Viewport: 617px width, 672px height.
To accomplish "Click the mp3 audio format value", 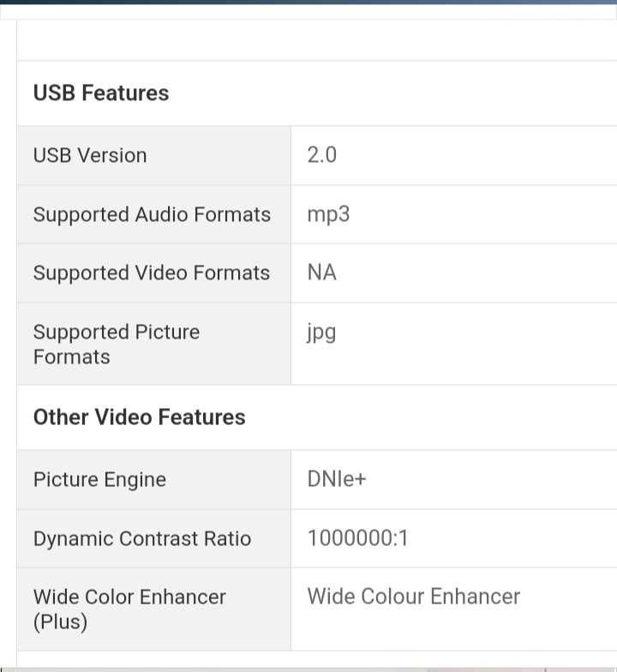I will (x=328, y=214).
